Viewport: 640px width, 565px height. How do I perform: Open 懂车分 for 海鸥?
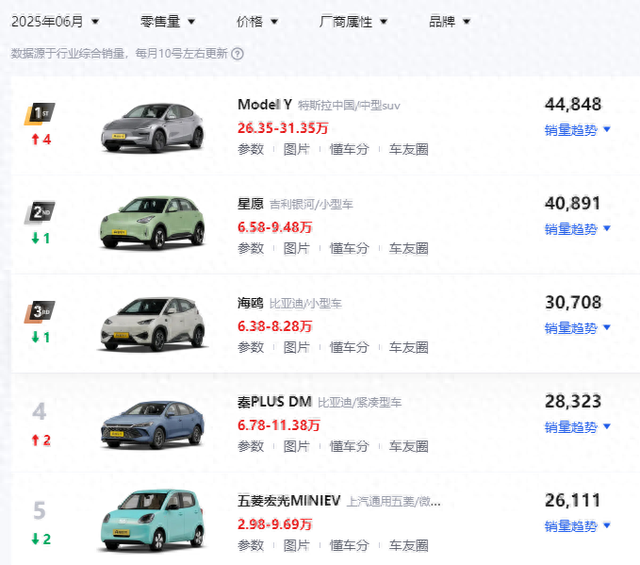coord(349,347)
